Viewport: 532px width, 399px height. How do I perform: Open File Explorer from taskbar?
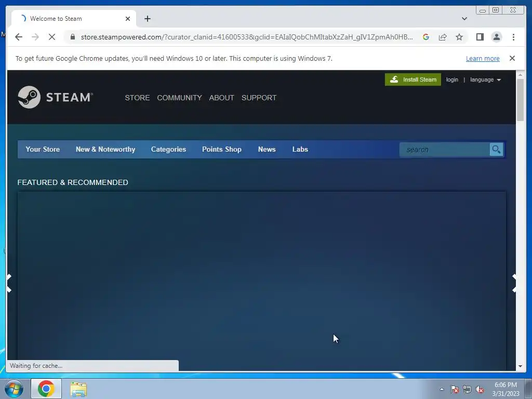[x=78, y=389]
